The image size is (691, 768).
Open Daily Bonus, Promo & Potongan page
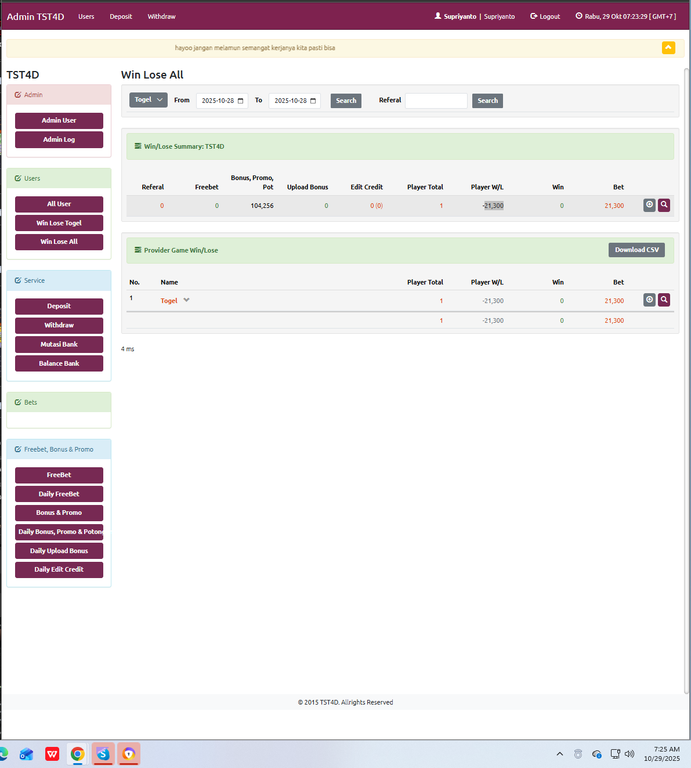coord(59,532)
